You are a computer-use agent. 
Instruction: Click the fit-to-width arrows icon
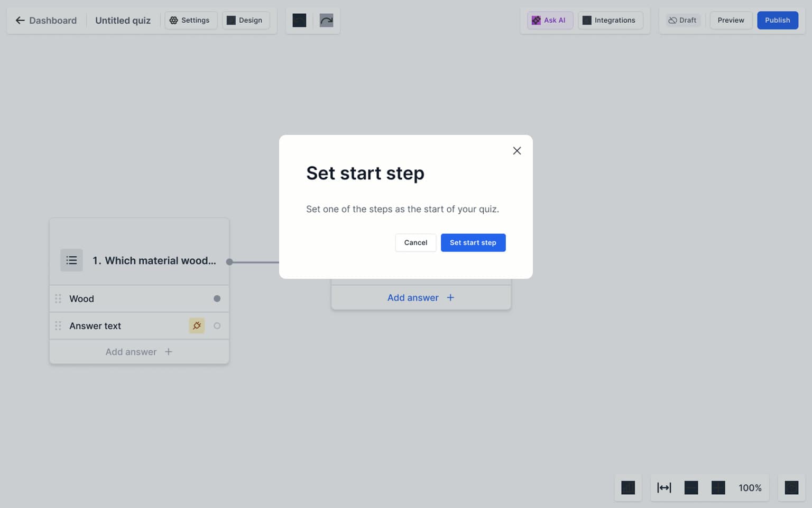(x=664, y=487)
